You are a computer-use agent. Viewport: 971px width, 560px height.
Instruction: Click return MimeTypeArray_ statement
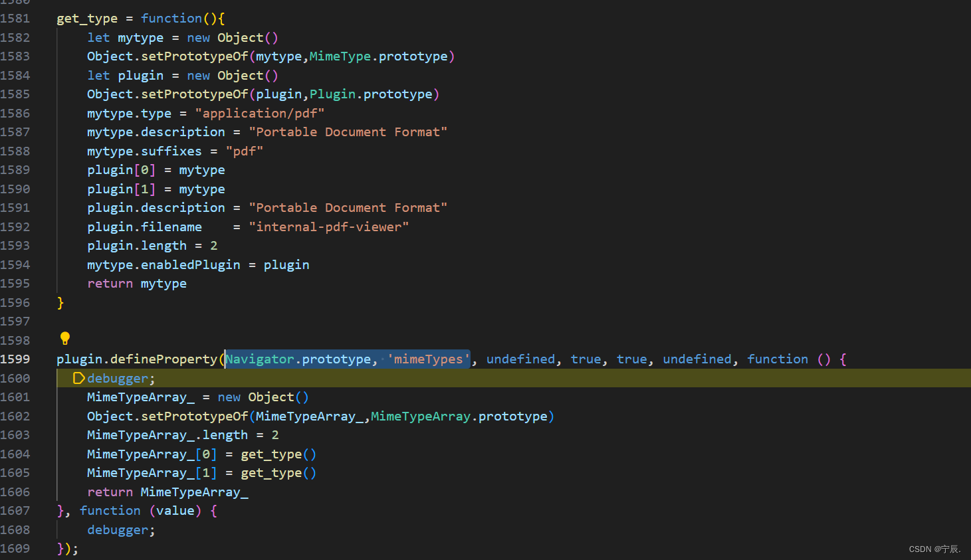(x=167, y=492)
